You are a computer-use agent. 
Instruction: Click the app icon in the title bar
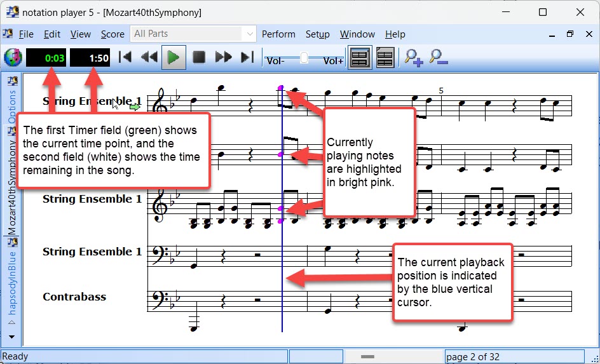tap(12, 12)
